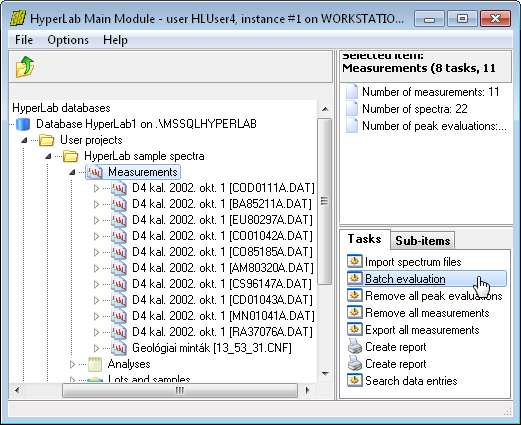Open Search data entries task
This screenshot has height=425, width=521.
coord(411,381)
